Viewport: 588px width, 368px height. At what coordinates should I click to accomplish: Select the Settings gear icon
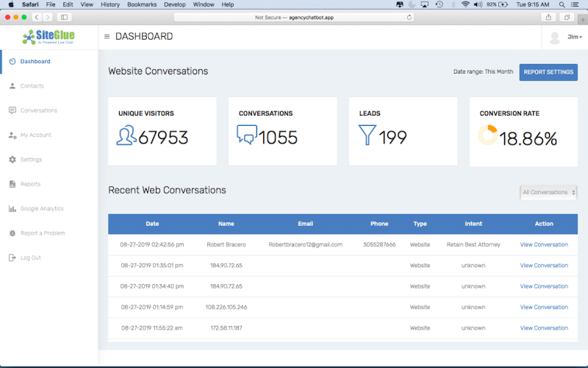tap(12, 160)
